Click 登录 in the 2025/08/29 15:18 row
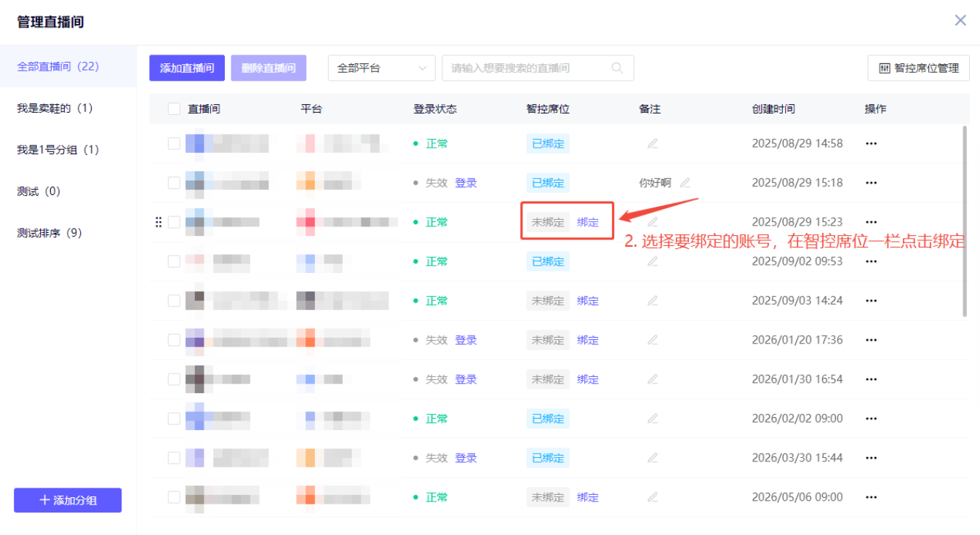This screenshot has width=980, height=535. [x=466, y=183]
